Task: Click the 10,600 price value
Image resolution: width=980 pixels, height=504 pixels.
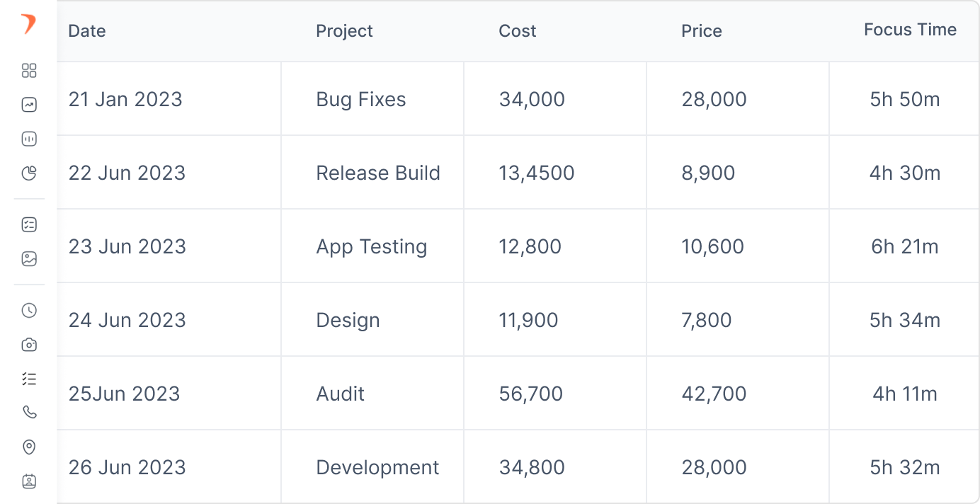Action: click(713, 246)
